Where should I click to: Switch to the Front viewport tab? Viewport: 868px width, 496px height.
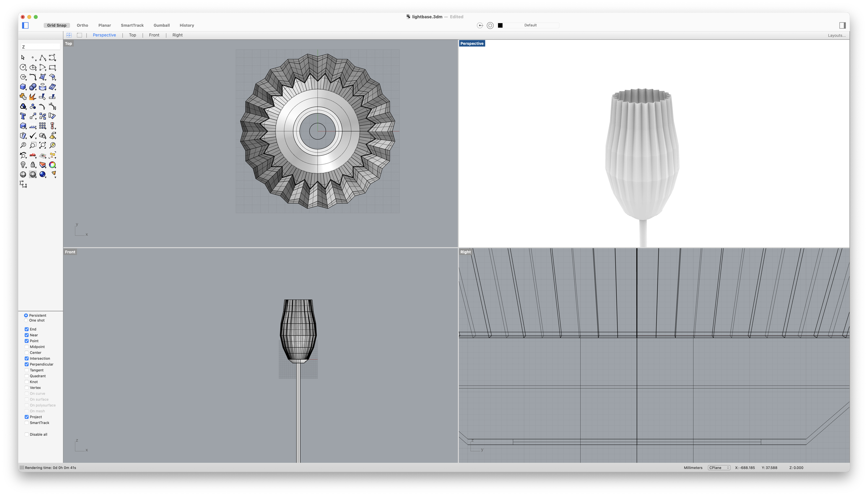point(154,35)
